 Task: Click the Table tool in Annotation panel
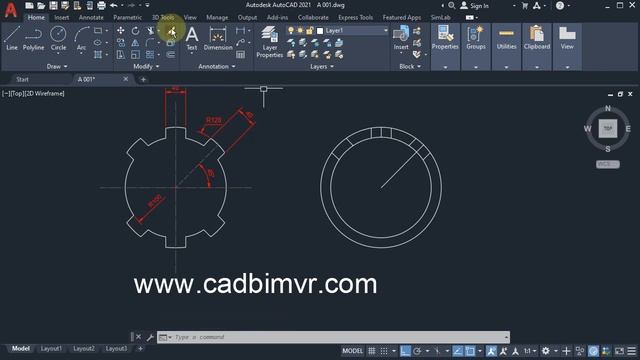point(241,55)
